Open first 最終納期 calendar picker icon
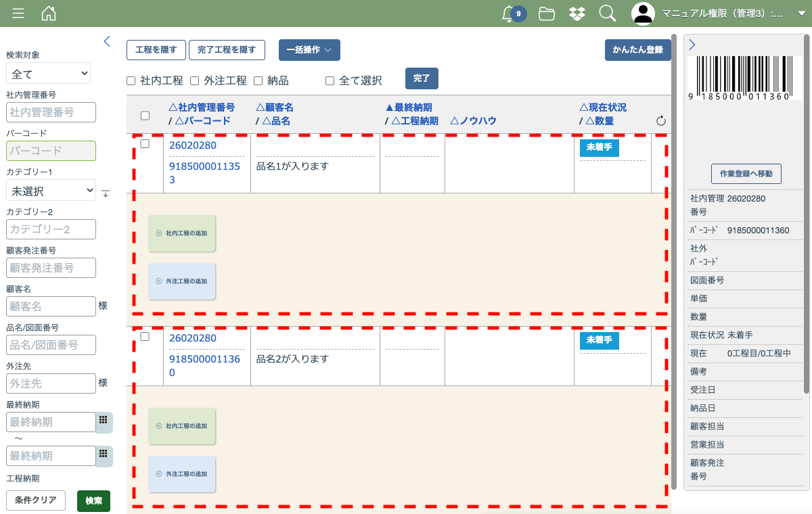Screen dimensions: 812x514 (104, 420)
